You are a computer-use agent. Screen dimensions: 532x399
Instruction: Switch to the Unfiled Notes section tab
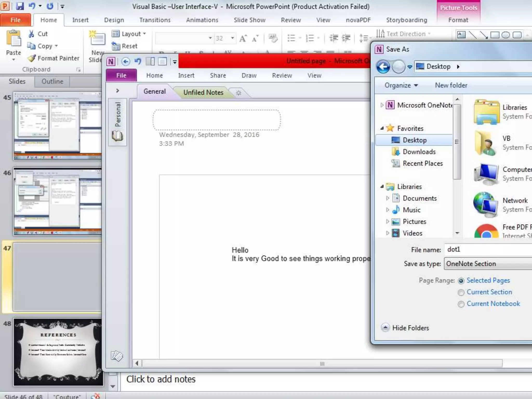point(203,92)
